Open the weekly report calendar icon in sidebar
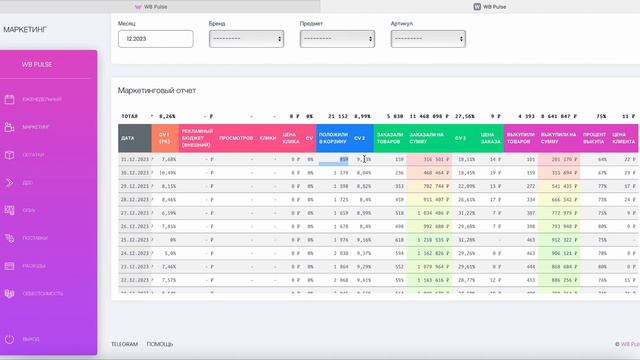Image resolution: width=640 pixels, height=360 pixels. click(x=9, y=99)
